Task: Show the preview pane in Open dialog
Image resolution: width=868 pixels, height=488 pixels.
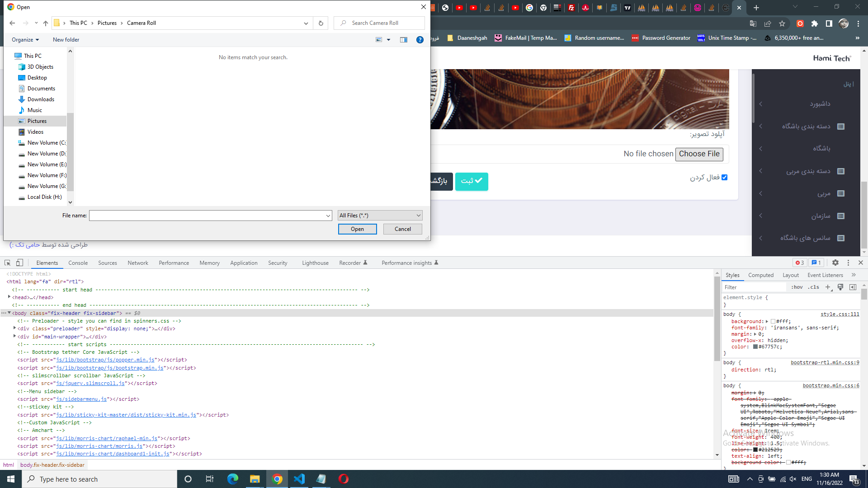Action: (404, 40)
